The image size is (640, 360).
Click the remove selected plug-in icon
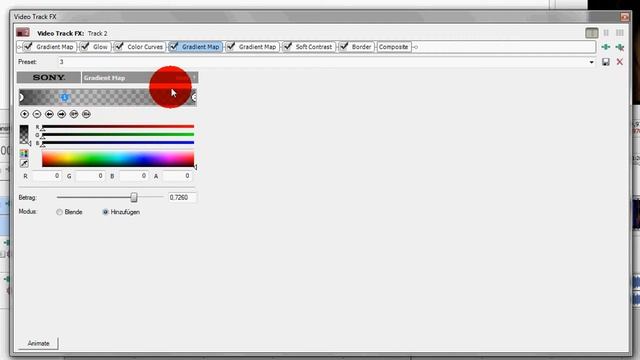tap(620, 47)
